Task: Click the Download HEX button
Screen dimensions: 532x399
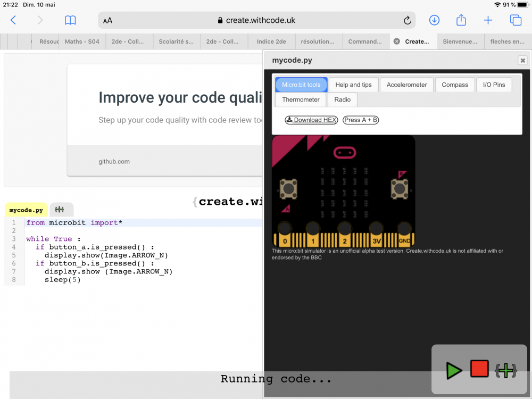Action: point(311,120)
